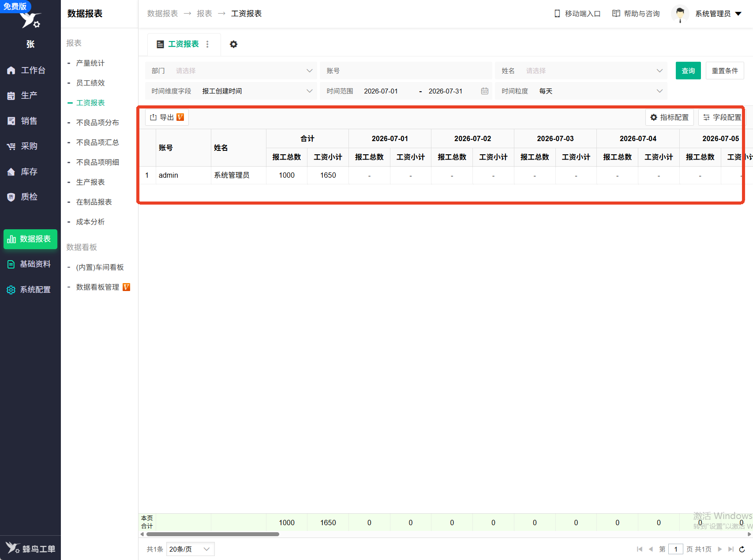
Task: Click the VIP badge beside 数据看板管理
Action: (126, 287)
